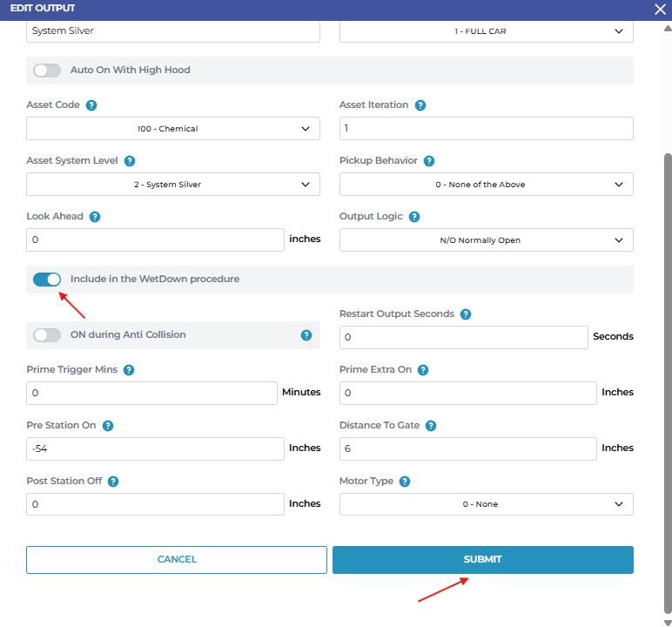This screenshot has height=627, width=672.
Task: Click the help icon beside Asset Iteration
Action: [420, 105]
